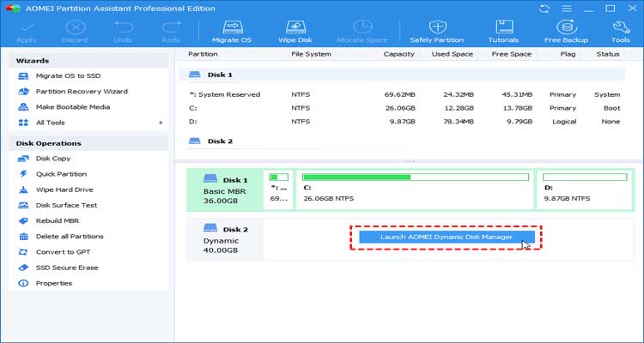Click the Partition column header
644x343 pixels.
tap(203, 54)
